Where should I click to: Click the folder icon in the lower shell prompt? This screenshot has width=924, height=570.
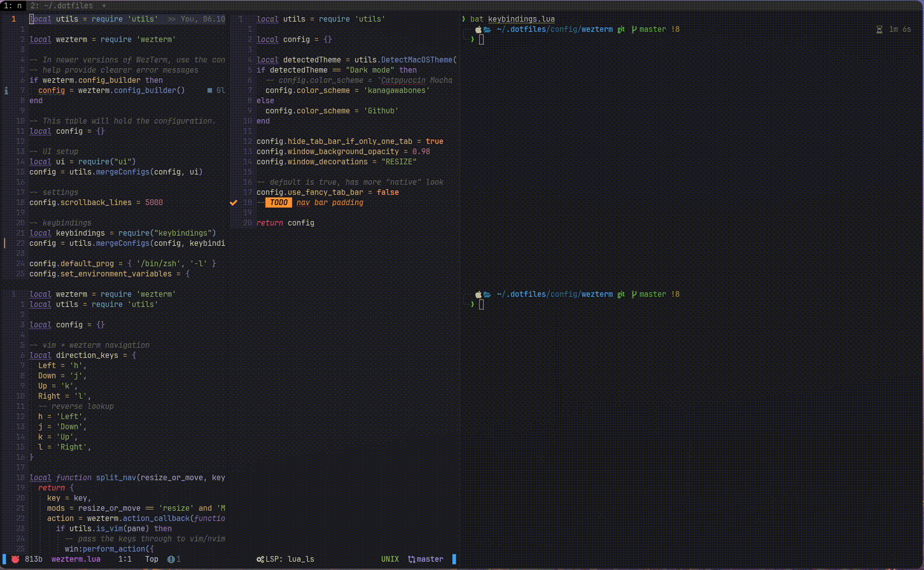487,294
